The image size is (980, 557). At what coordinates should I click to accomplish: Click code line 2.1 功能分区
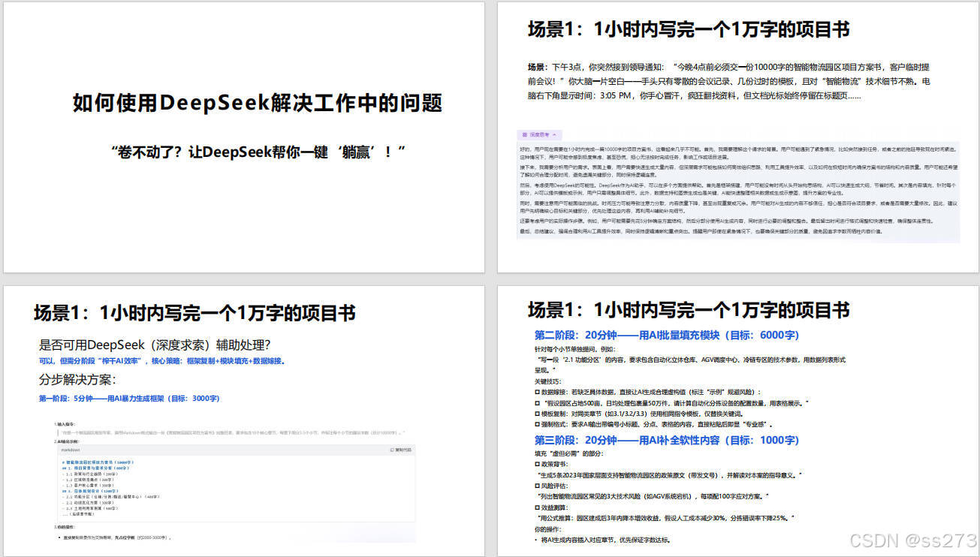point(110,497)
